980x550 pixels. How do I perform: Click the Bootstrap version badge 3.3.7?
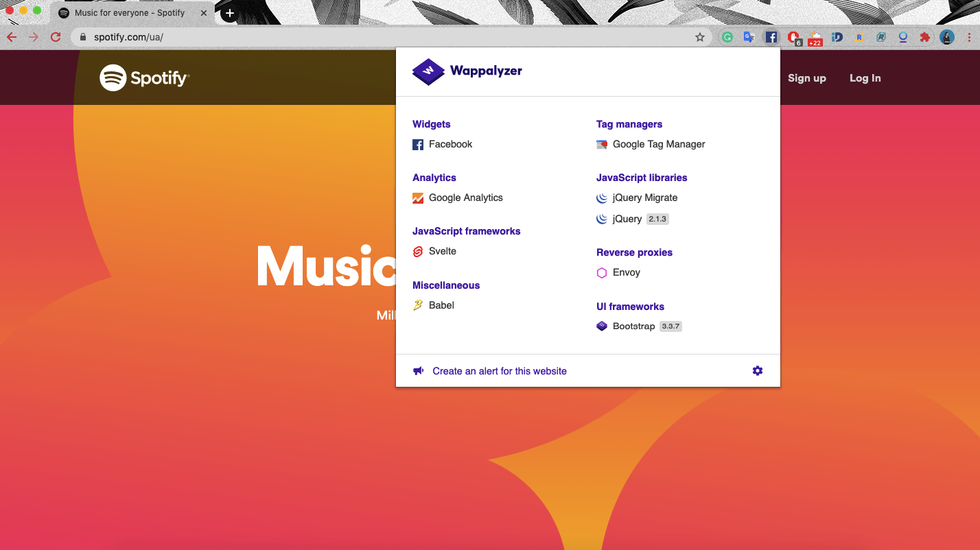click(670, 326)
